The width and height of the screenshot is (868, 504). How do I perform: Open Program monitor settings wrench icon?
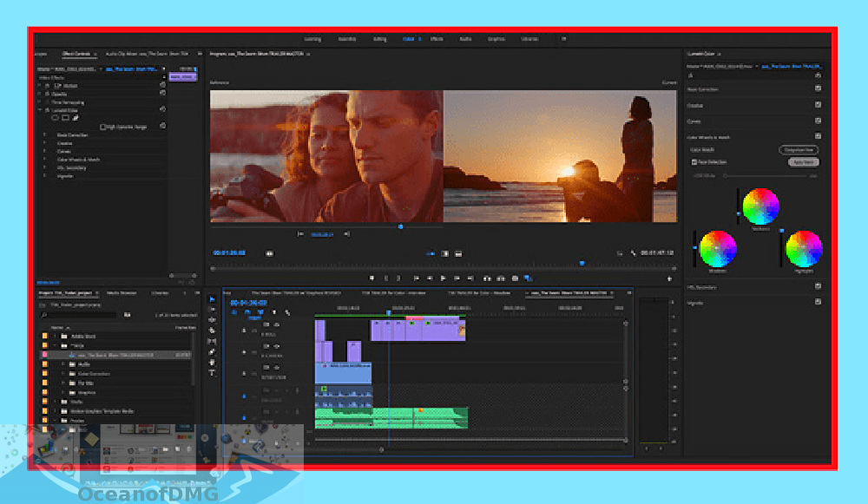point(634,252)
